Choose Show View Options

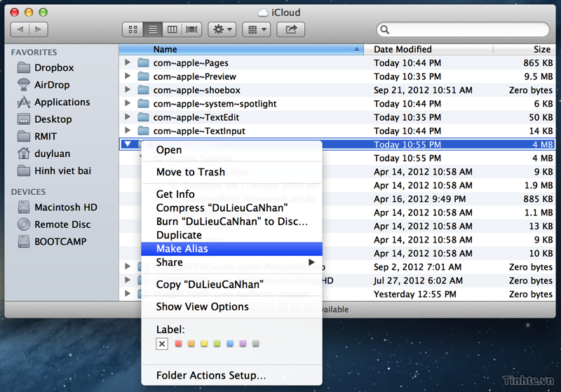pyautogui.click(x=232, y=306)
